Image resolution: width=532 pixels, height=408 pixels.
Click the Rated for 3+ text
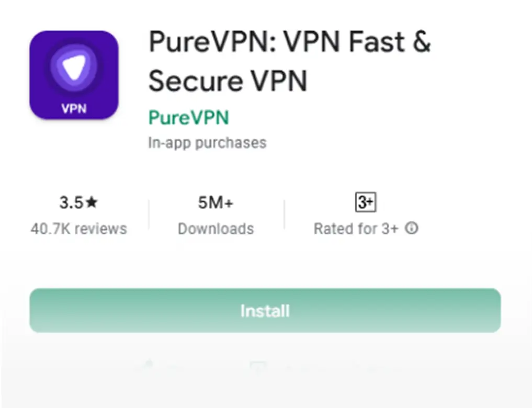tap(356, 229)
